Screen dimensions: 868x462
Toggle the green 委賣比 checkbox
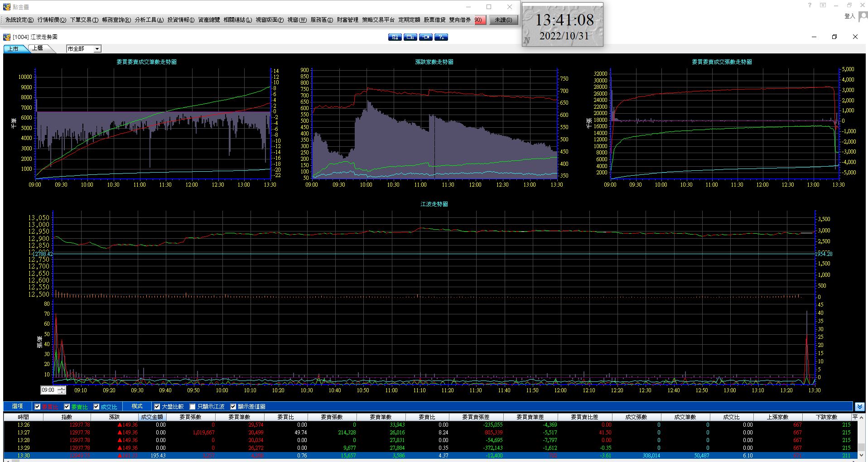pyautogui.click(x=67, y=407)
